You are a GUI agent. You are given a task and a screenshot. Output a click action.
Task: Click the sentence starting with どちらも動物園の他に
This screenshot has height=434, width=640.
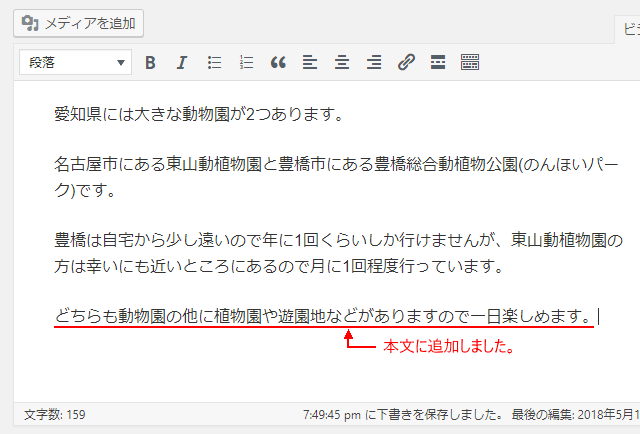(x=324, y=316)
